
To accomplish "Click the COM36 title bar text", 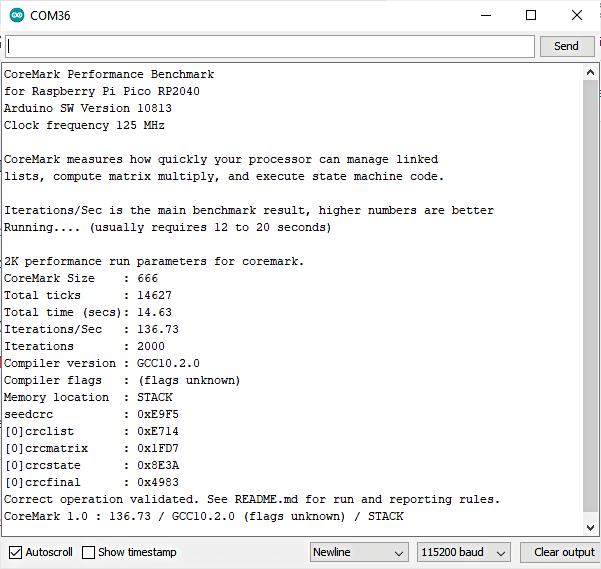I will tap(50, 16).
